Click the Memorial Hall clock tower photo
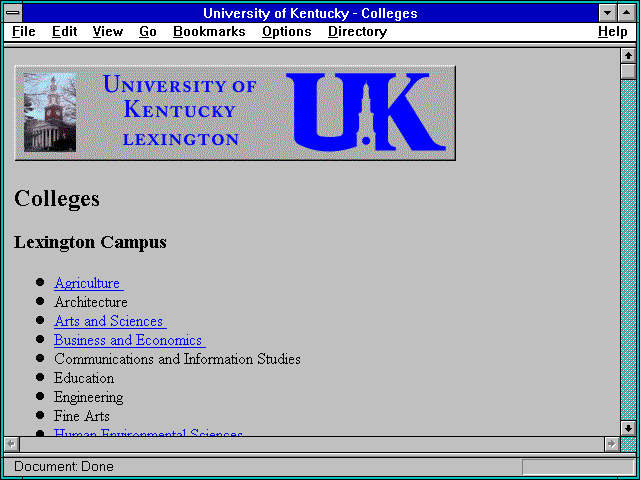The width and height of the screenshot is (640, 480). coord(50,112)
